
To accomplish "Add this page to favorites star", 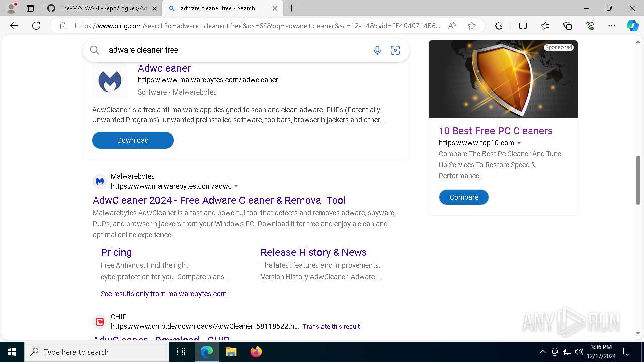I will pos(472,26).
